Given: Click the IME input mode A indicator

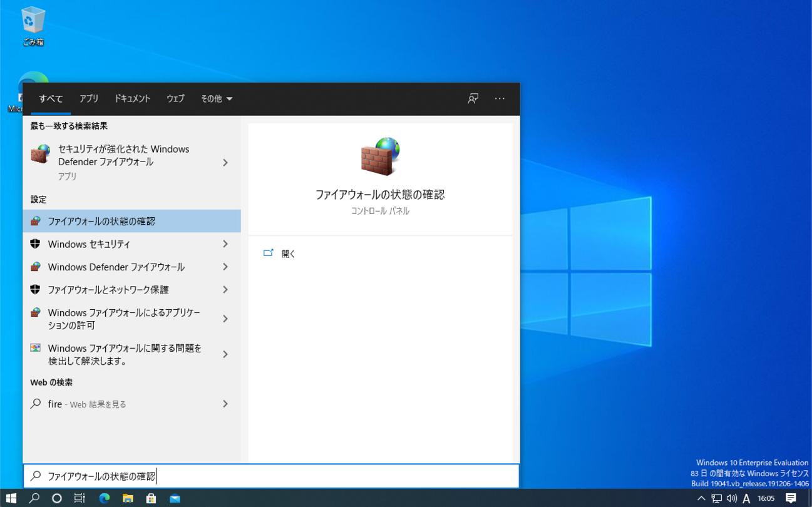Looking at the screenshot, I should click(746, 499).
